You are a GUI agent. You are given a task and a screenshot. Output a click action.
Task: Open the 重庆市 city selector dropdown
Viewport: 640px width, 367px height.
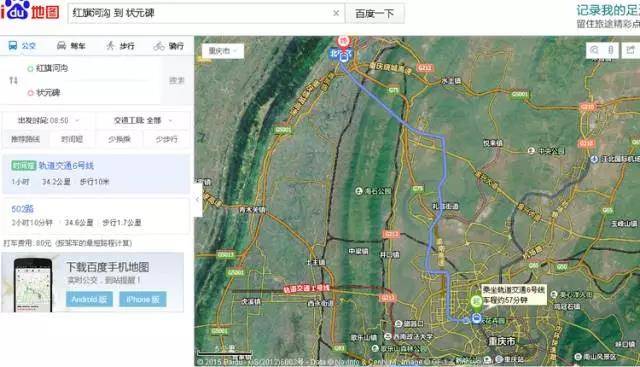[223, 51]
